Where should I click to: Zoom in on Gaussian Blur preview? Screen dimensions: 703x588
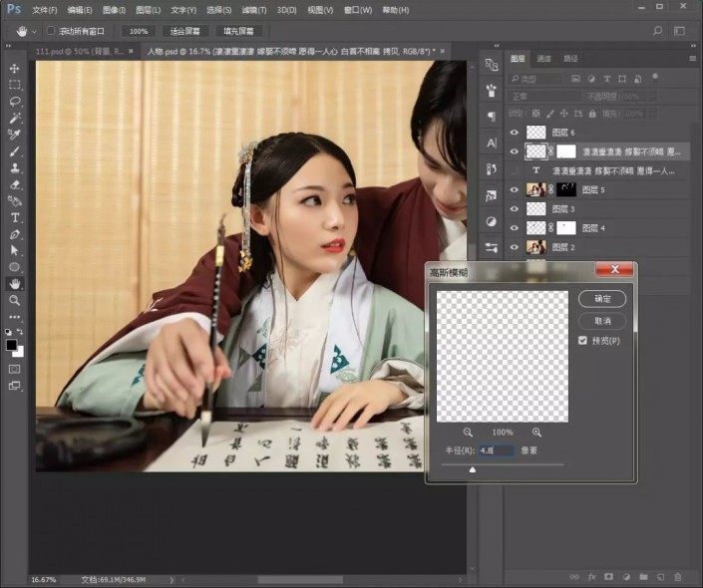[536, 433]
